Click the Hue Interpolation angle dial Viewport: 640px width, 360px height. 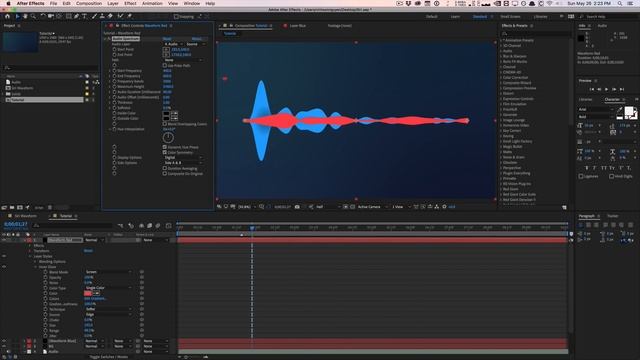[168, 138]
